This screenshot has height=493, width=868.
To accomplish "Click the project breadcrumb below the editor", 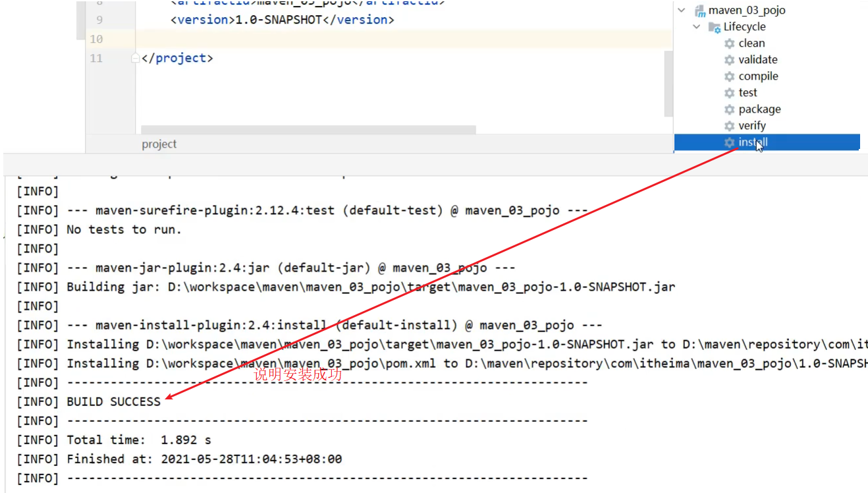I will click(x=159, y=144).
